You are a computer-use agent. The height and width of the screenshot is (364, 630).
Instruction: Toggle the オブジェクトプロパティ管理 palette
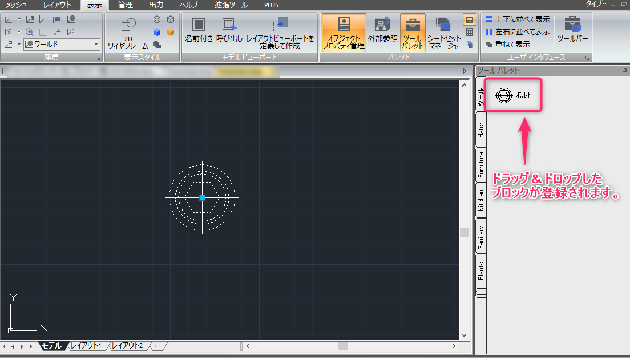[344, 33]
